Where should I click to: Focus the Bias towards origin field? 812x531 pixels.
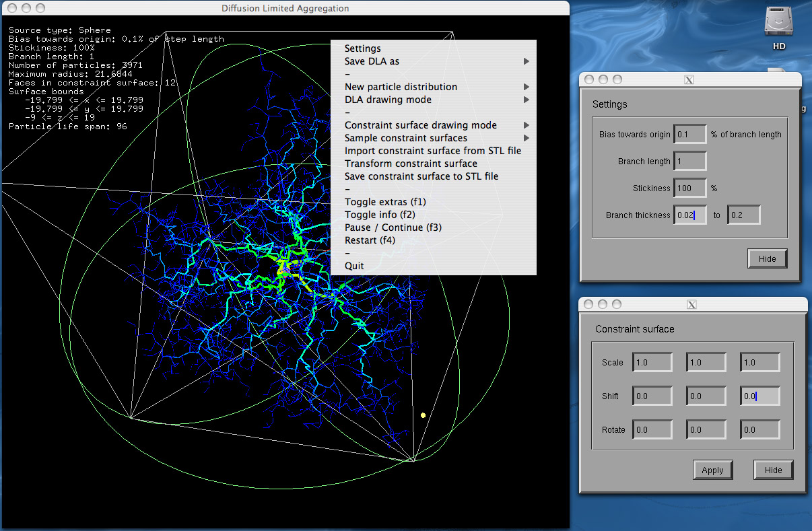coord(690,134)
